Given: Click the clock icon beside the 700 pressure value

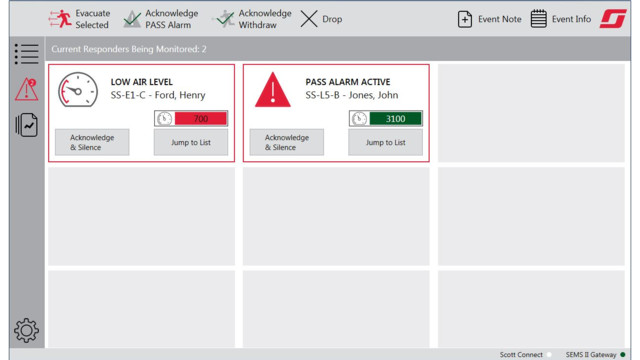Looking at the screenshot, I should pos(164,119).
